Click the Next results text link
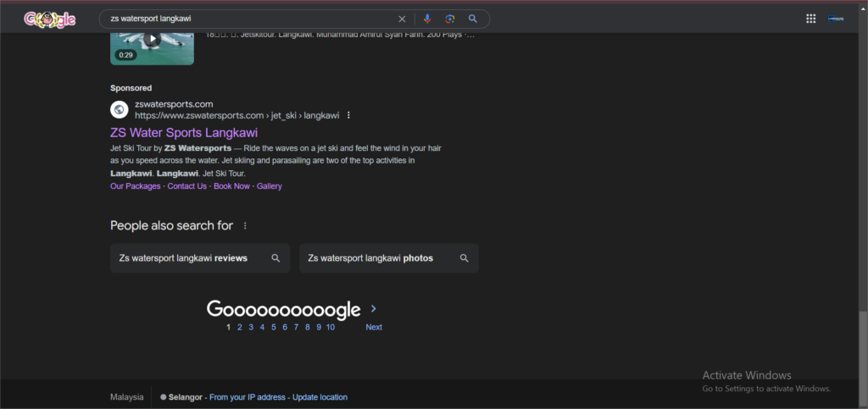The image size is (868, 409). [x=374, y=327]
